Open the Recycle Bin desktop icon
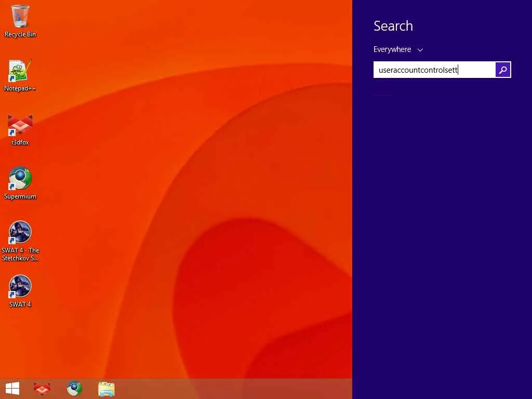Viewport: 532px width, 399px height. [x=20, y=20]
